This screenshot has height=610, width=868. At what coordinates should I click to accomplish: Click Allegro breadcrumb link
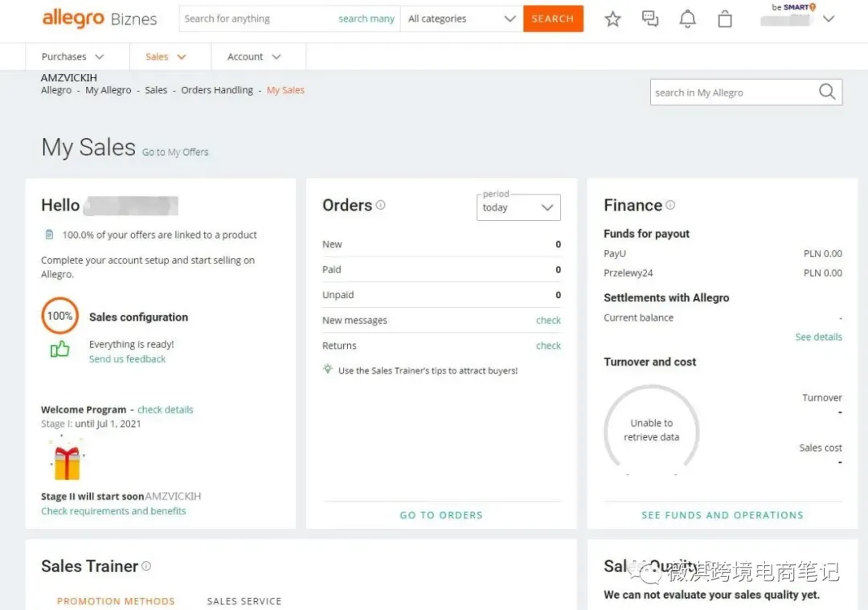click(x=56, y=90)
